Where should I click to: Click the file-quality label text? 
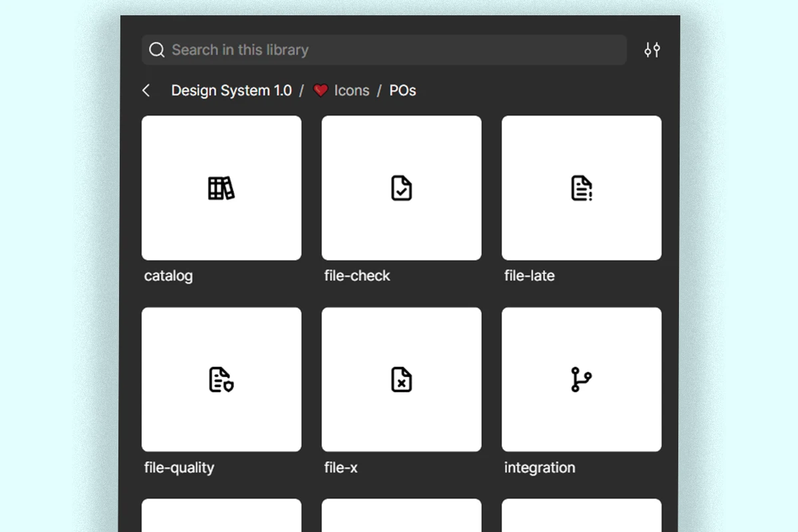(179, 467)
